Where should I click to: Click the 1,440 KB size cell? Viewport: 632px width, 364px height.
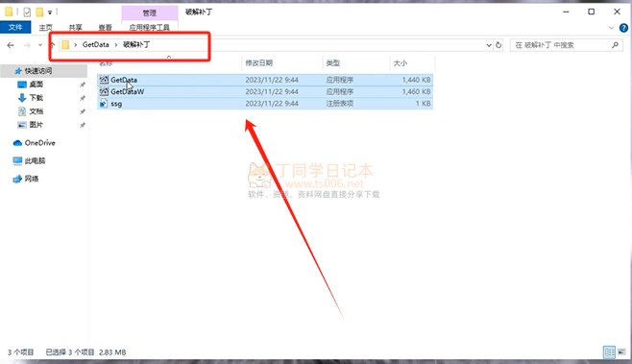416,80
